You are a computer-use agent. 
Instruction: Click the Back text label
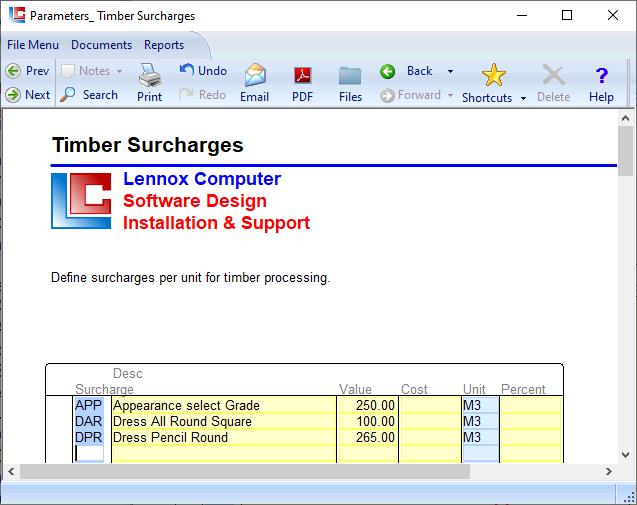pos(420,71)
